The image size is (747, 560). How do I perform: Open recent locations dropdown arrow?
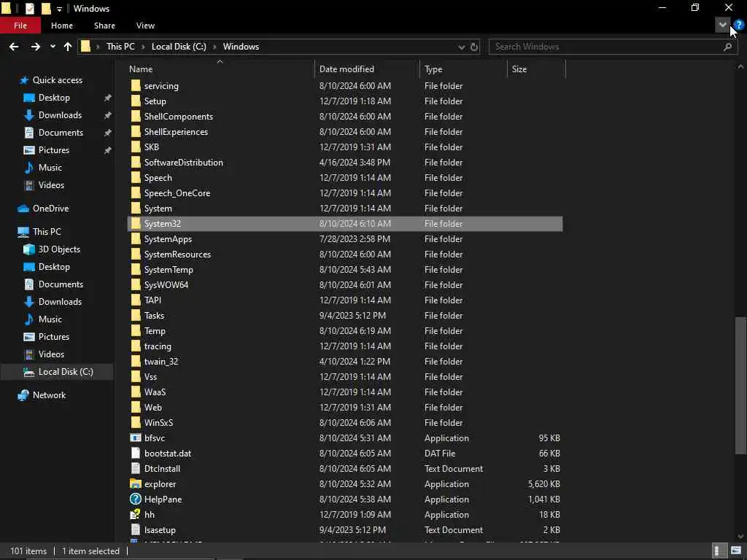pyautogui.click(x=53, y=47)
